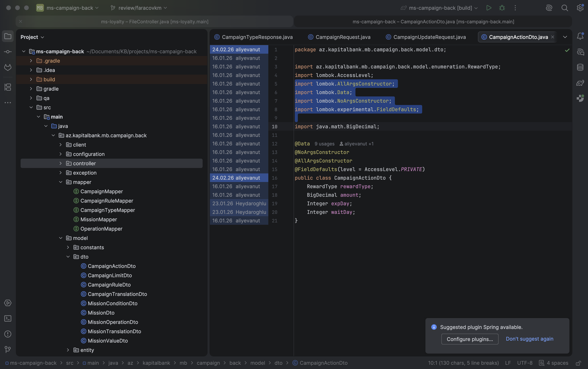Collapse the mapper package

(60, 182)
